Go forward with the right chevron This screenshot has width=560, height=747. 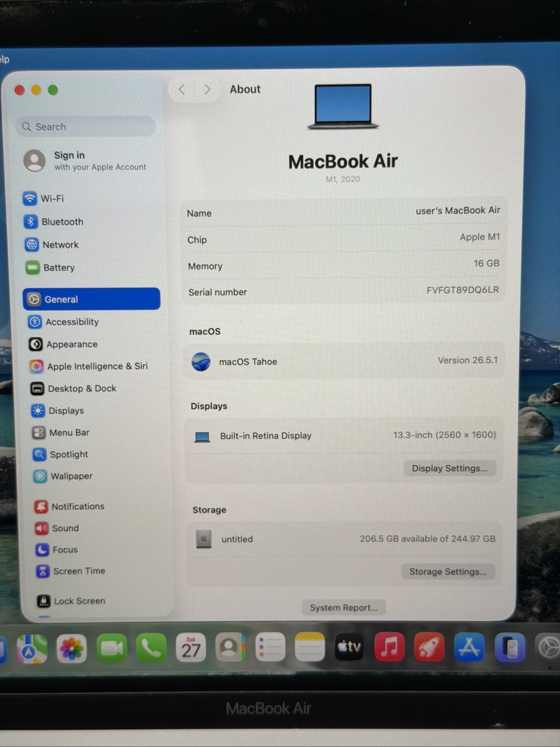[x=207, y=89]
